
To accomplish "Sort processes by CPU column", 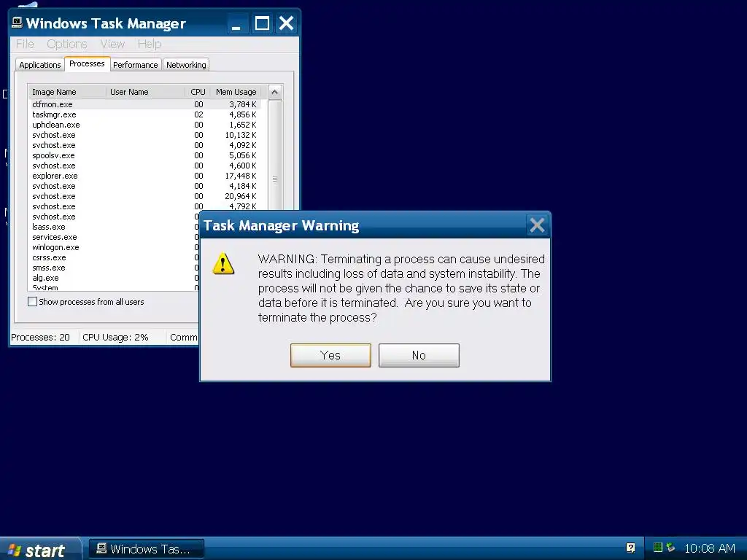I will tap(197, 92).
